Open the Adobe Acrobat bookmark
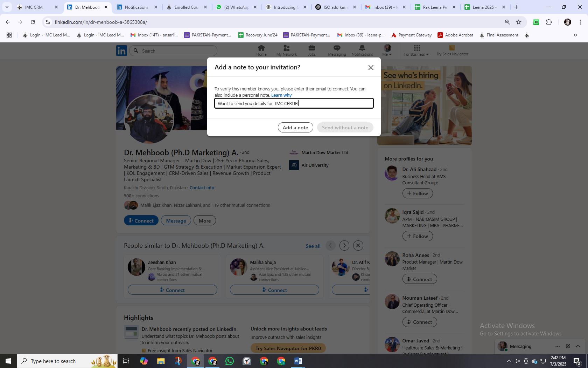The height and width of the screenshot is (368, 588). (x=455, y=35)
